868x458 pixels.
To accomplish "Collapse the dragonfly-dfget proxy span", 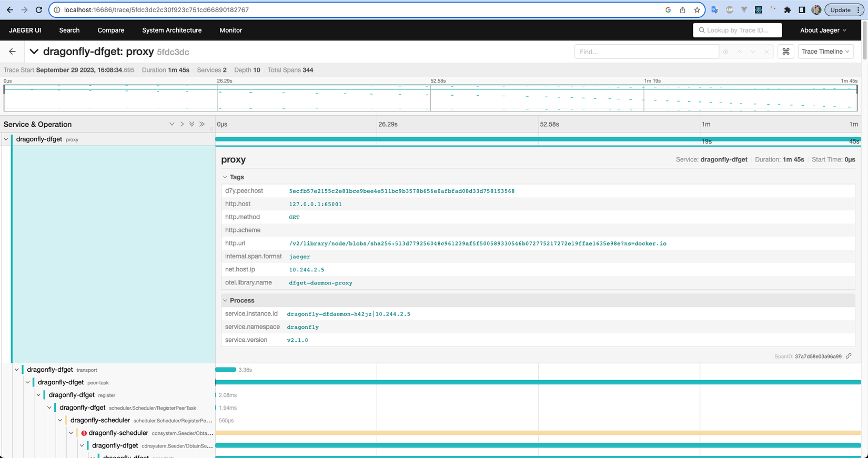I will tap(6, 139).
